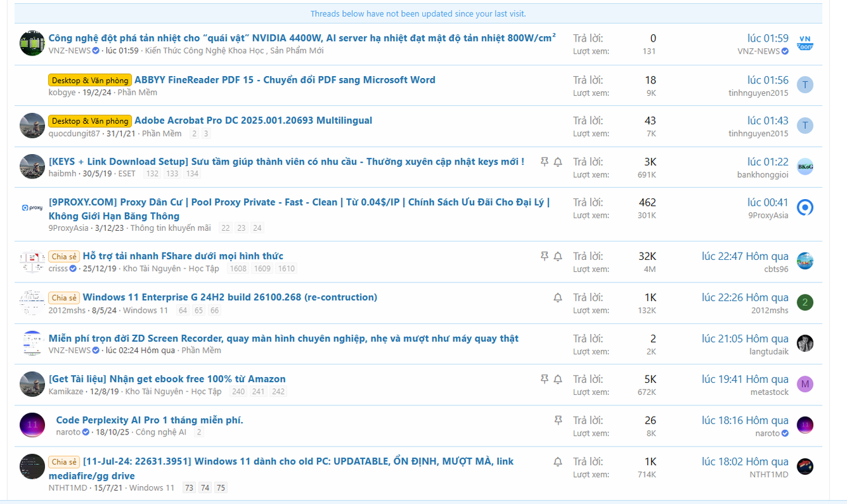847x504 pixels.
Task: Go to page 134 of KEYS thread
Action: (x=193, y=174)
